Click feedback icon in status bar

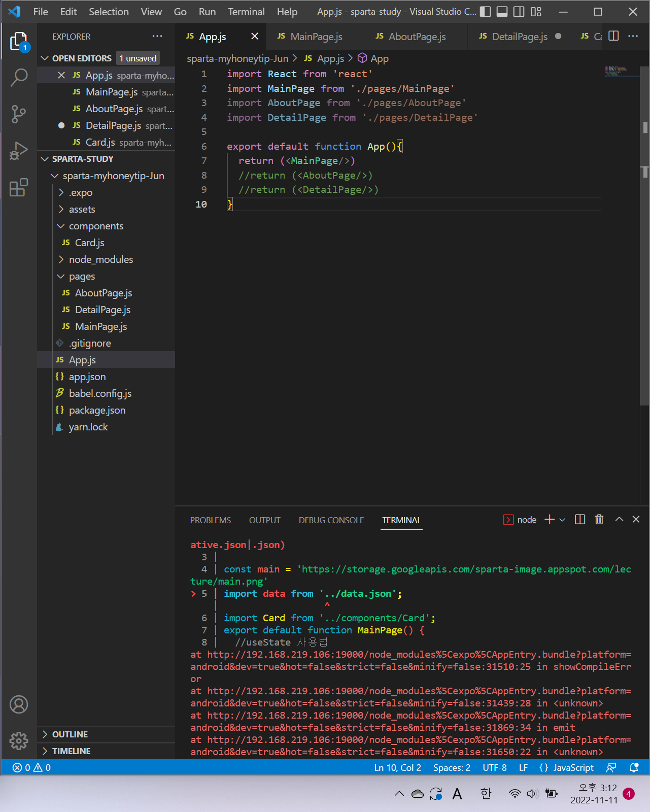pyautogui.click(x=611, y=767)
